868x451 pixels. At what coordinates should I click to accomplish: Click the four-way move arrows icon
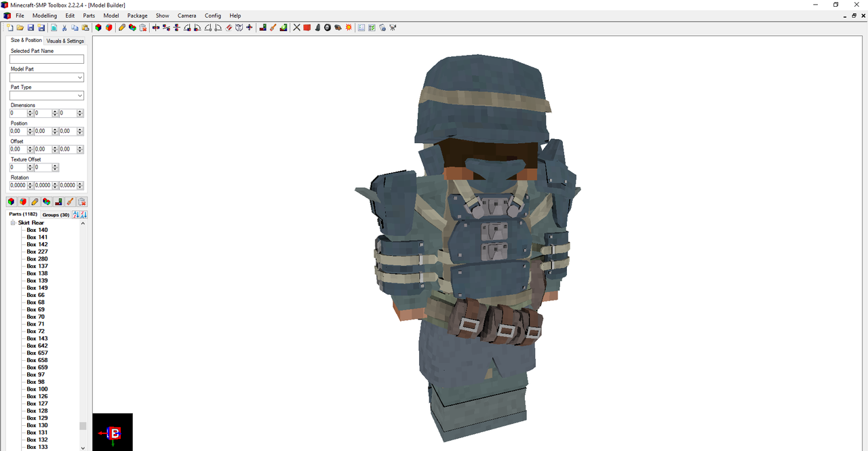coord(250,28)
